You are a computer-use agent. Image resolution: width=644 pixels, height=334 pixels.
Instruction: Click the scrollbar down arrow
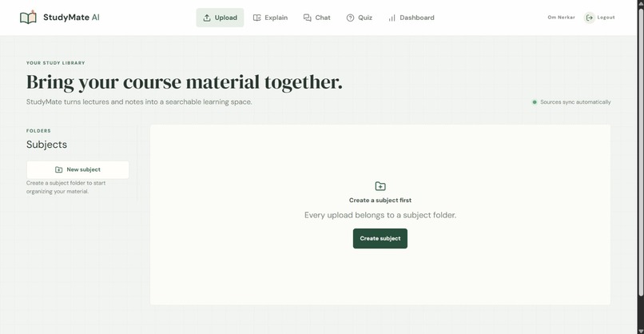(x=640, y=331)
